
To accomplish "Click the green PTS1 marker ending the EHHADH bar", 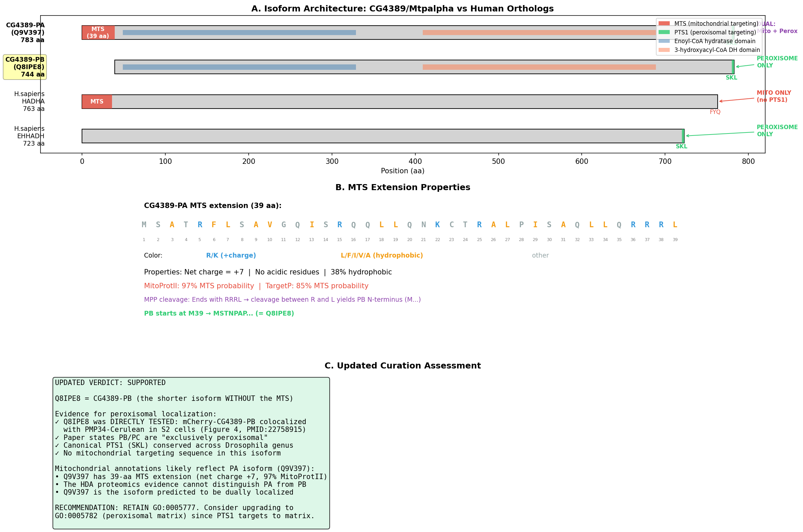I will coord(683,136).
